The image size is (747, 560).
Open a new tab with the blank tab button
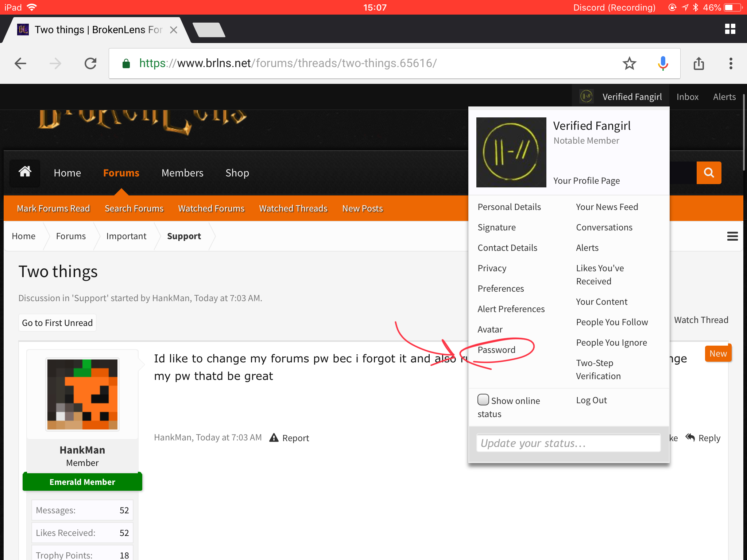209,30
